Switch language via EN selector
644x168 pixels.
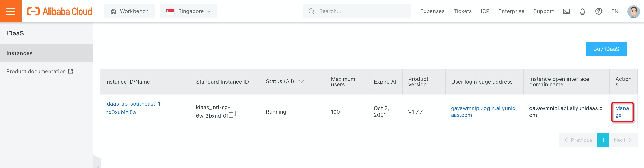(614, 11)
